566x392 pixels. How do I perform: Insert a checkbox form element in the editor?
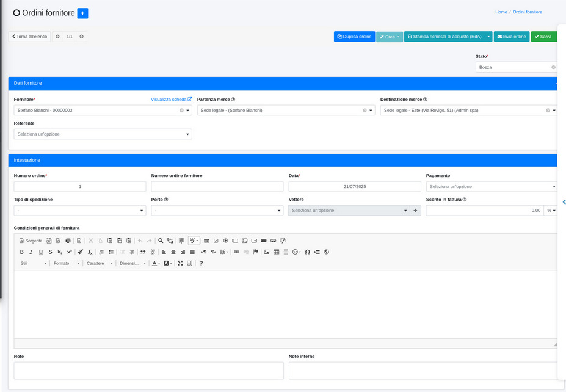pos(216,241)
